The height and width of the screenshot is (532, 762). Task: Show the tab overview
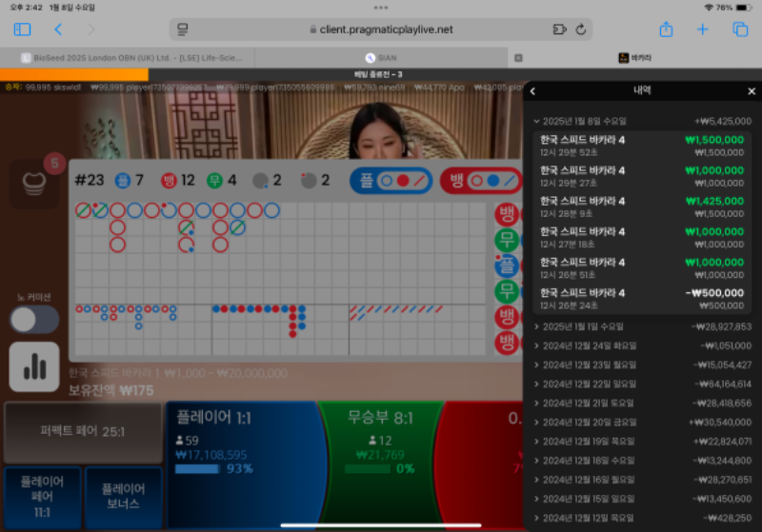(740, 30)
